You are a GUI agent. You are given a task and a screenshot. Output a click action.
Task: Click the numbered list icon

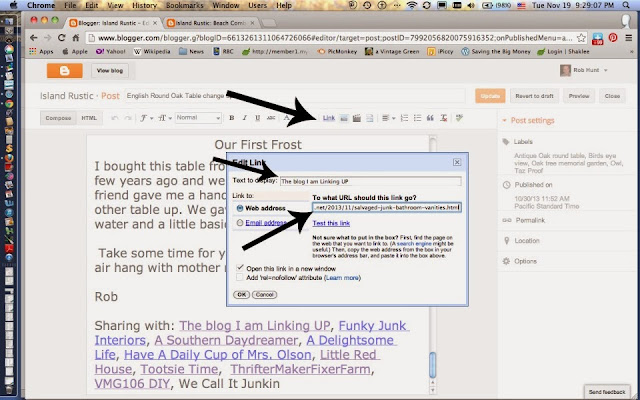pos(404,118)
